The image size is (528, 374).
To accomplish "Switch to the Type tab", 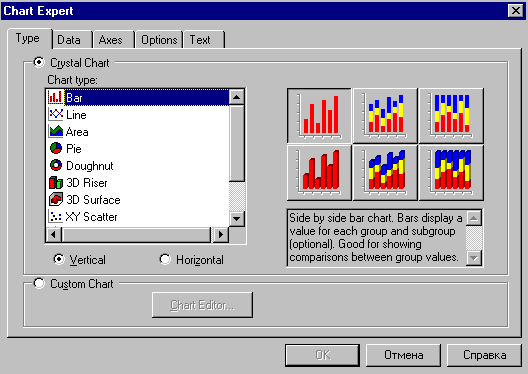I will pyautogui.click(x=29, y=38).
